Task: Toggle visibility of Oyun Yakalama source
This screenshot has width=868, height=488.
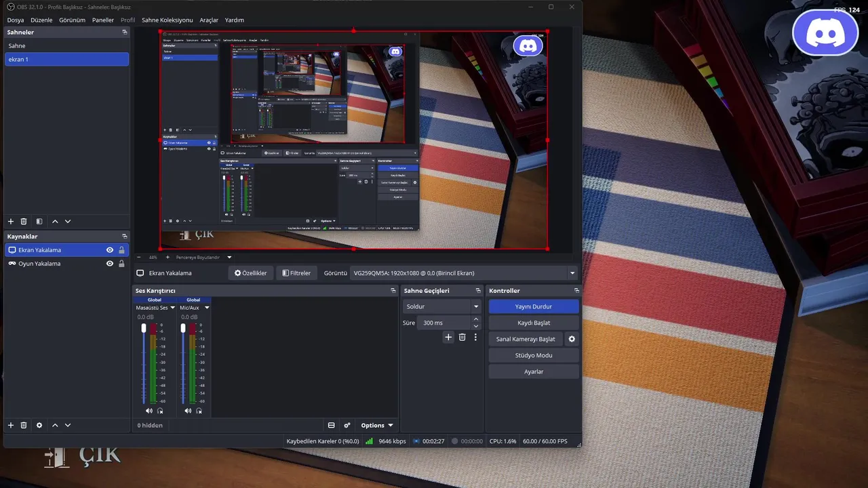Action: click(110, 264)
